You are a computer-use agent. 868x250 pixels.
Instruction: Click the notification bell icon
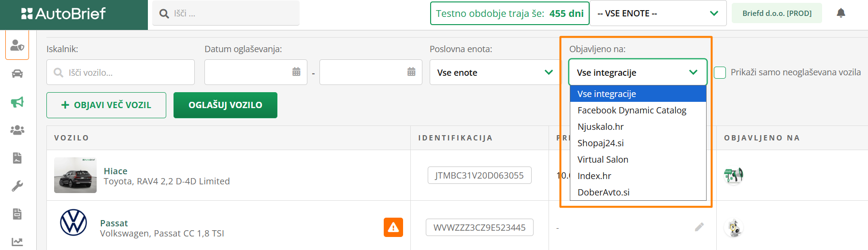(841, 13)
